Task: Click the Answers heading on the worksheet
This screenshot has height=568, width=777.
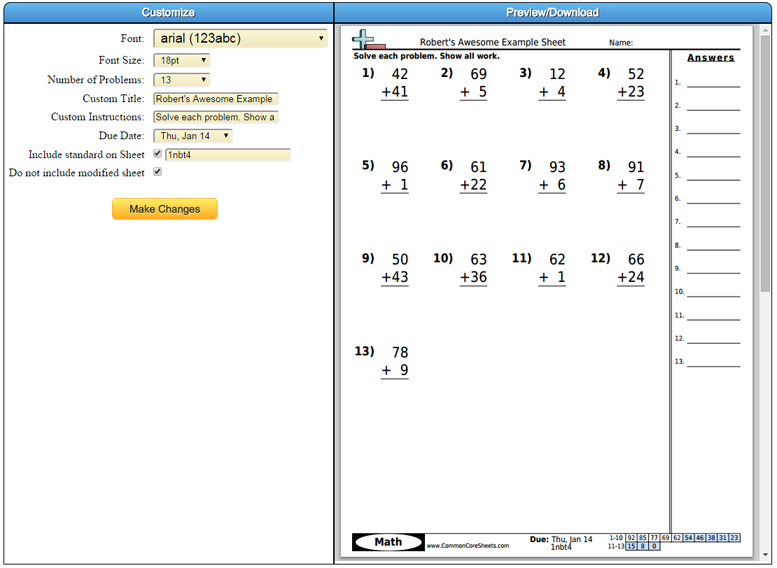Action: [x=711, y=57]
